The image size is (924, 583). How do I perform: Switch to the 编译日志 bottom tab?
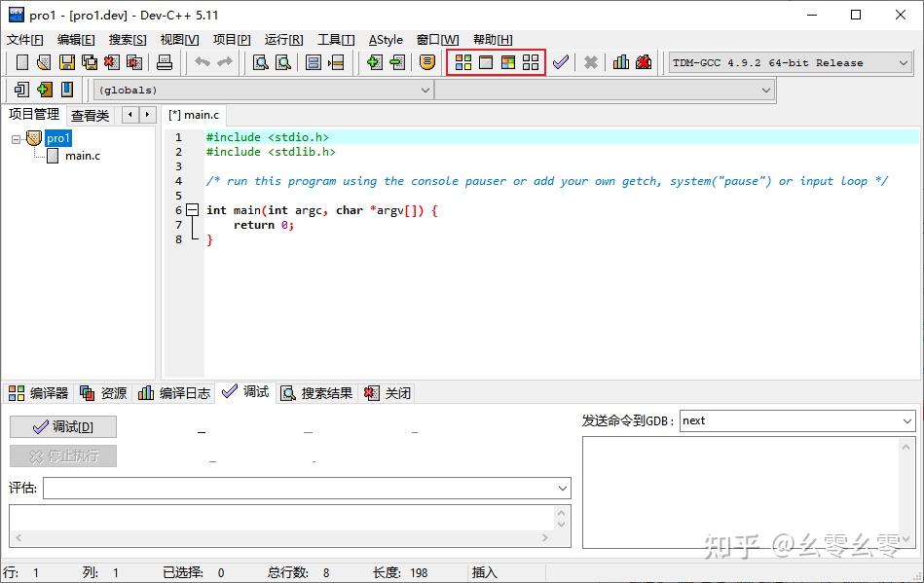pyautogui.click(x=174, y=393)
